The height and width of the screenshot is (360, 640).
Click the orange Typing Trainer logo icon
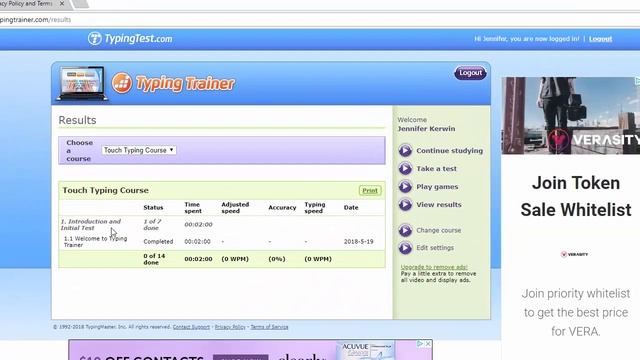point(122,83)
